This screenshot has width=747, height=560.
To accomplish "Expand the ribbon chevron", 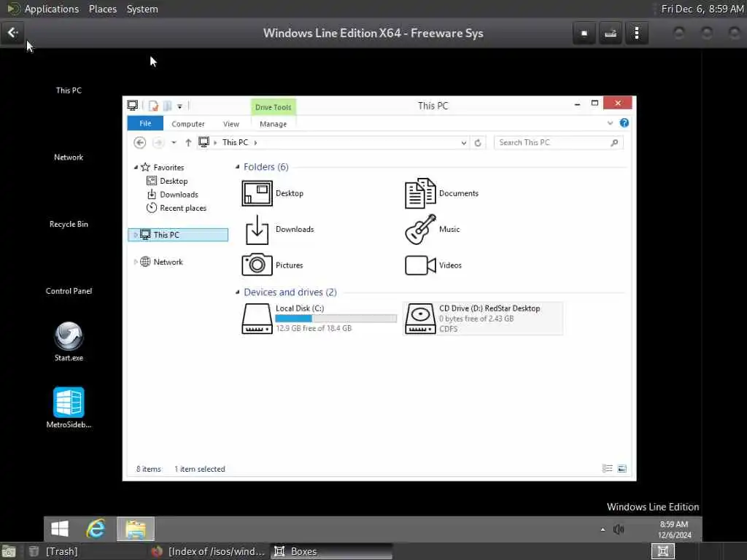I will 610,123.
